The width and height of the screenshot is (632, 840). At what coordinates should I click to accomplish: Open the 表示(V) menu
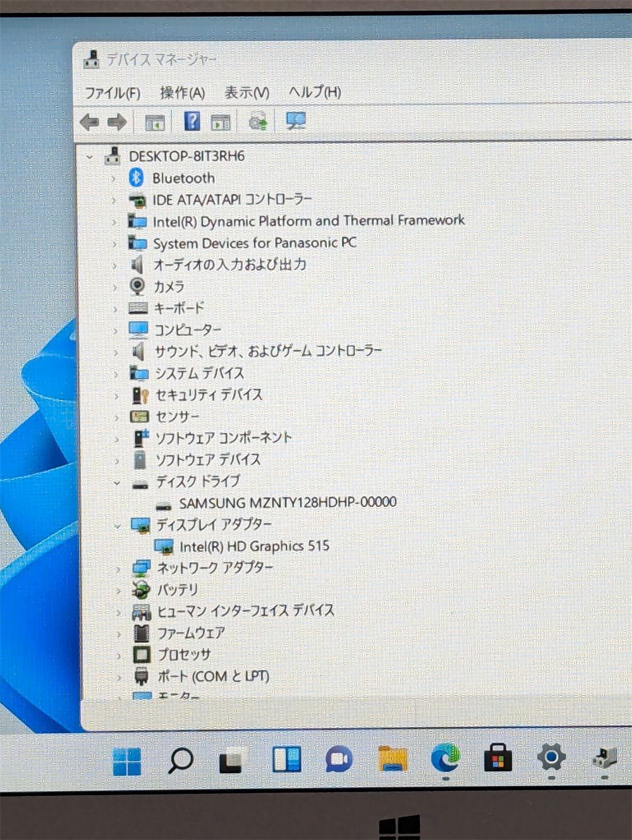point(247,92)
